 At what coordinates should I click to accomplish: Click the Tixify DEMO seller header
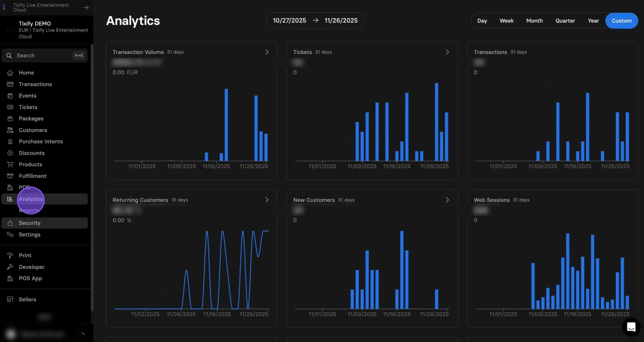[x=46, y=30]
